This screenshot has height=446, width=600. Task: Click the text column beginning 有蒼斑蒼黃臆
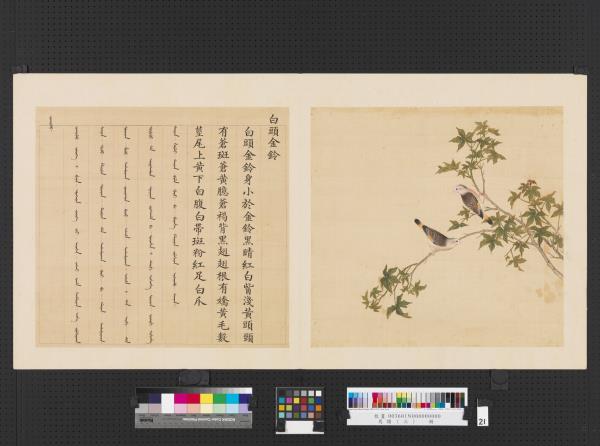pyautogui.click(x=223, y=235)
